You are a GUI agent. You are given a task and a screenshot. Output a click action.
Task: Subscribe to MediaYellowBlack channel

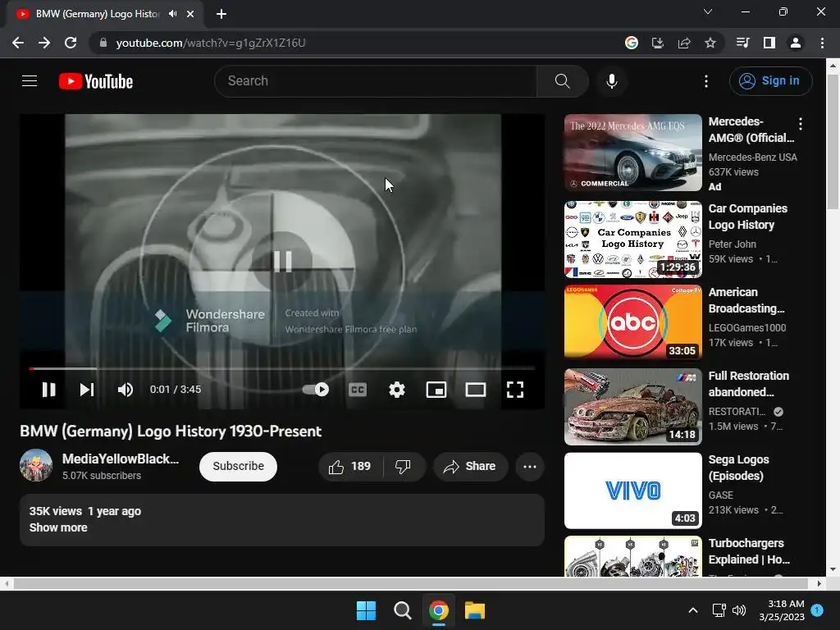(x=239, y=467)
